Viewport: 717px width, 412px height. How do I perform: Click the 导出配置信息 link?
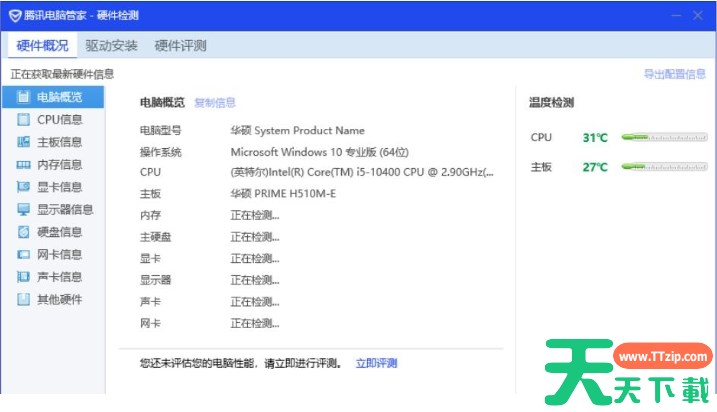point(674,74)
